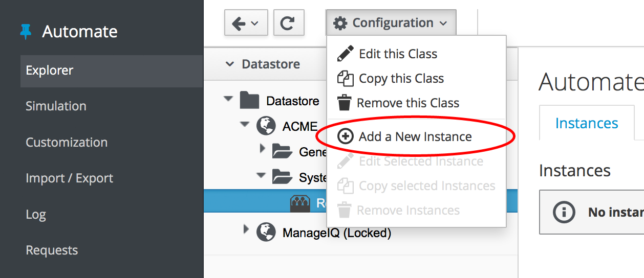
Task: Collapse the Datastore accordion header
Action: (x=230, y=64)
